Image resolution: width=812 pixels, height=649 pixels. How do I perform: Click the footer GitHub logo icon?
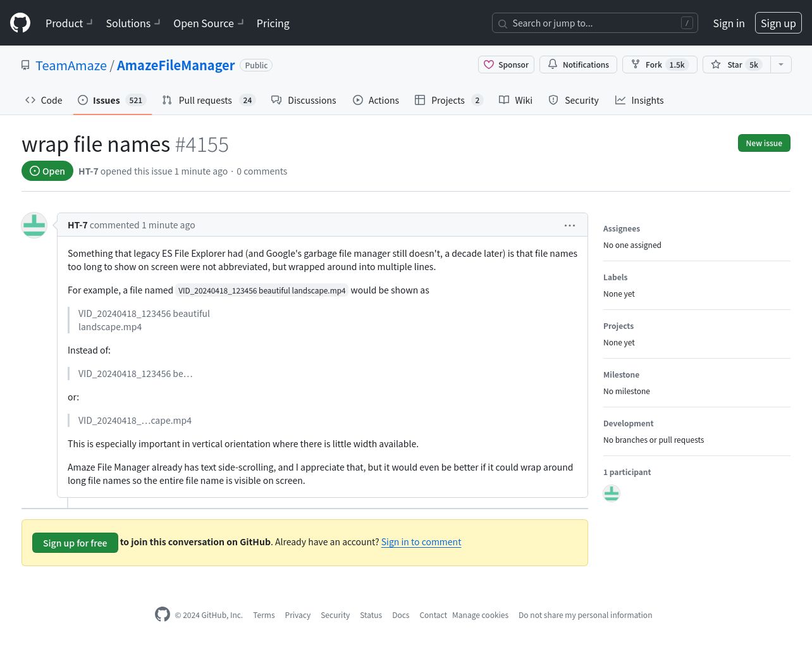coord(163,614)
